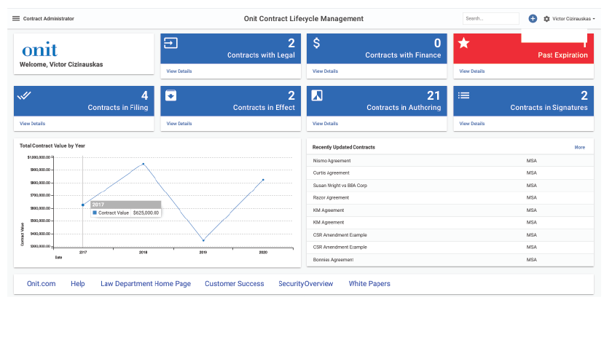The image size is (612, 364).
Task: Click the star icon on Past Expiration
Action: point(463,43)
